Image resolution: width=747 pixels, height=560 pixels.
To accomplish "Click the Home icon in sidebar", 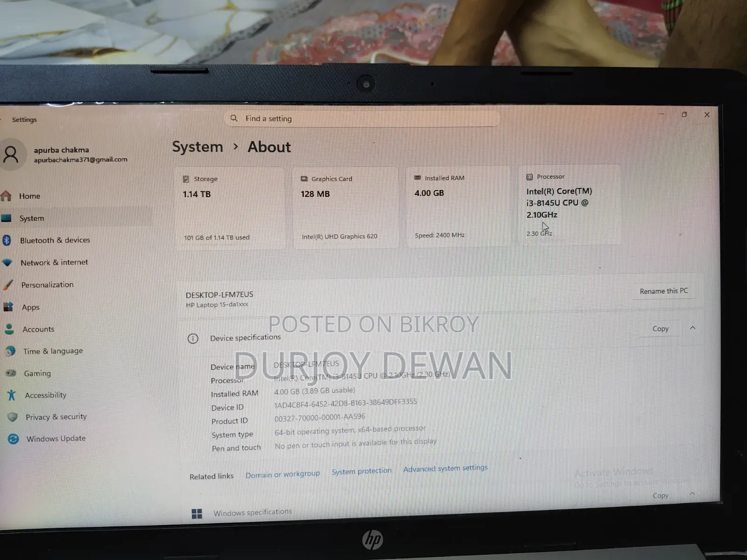I will [x=6, y=196].
